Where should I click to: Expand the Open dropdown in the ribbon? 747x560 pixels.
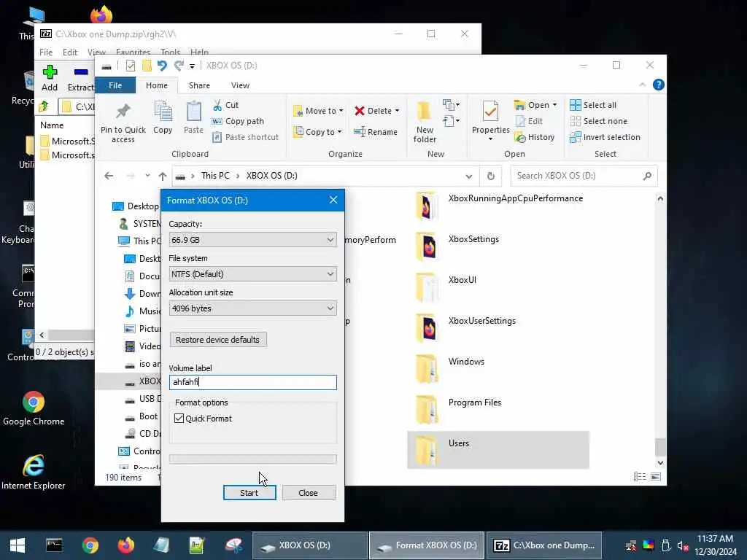tap(554, 105)
